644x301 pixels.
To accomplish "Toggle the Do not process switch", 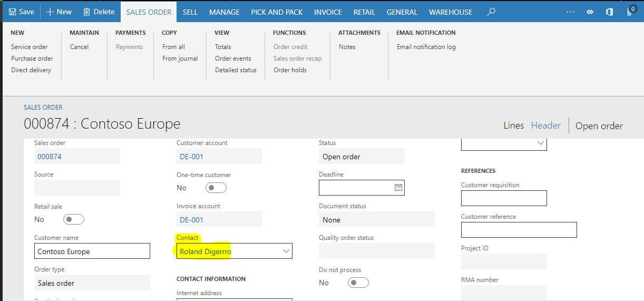I will [x=358, y=283].
